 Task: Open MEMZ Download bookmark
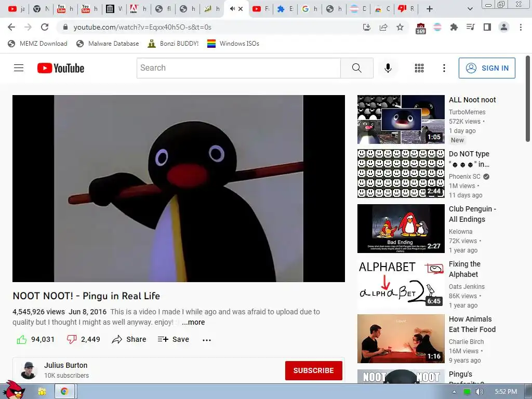pos(37,44)
